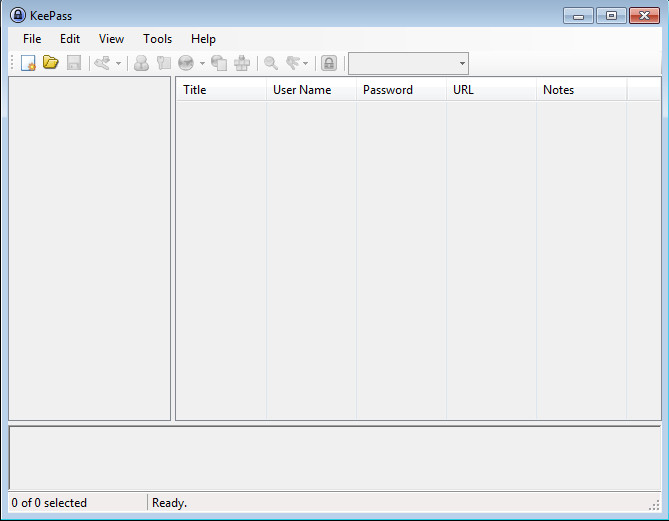Open the View menu

tap(111, 39)
